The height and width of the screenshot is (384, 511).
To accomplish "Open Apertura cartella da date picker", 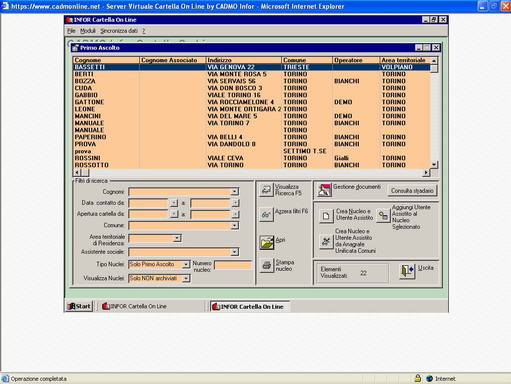I will tap(174, 214).
